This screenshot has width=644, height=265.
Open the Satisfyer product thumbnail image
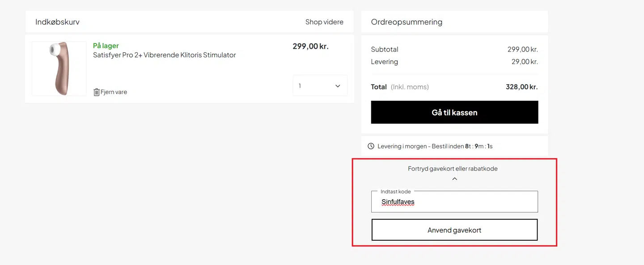point(59,68)
